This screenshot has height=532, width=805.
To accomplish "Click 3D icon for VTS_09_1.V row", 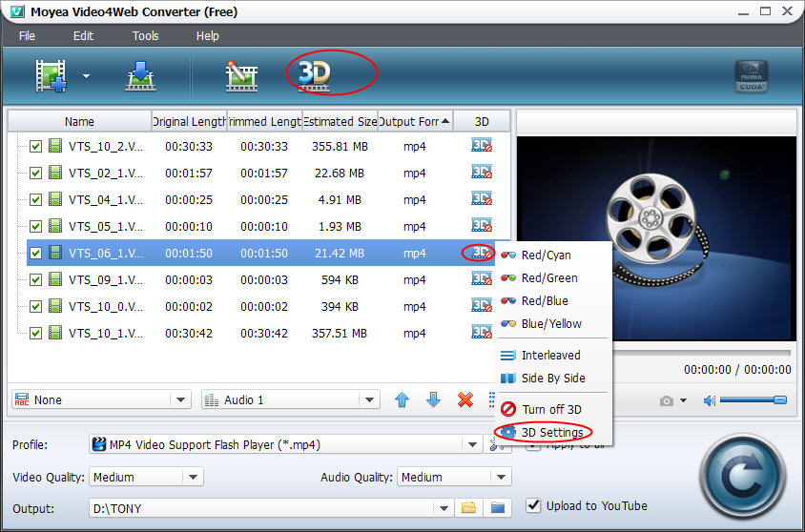I will click(x=482, y=279).
